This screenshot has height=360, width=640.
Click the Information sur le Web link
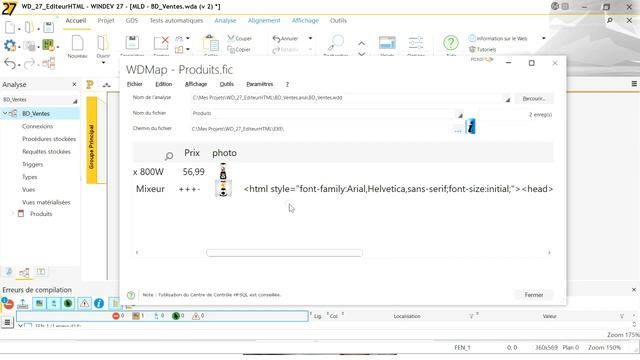click(498, 38)
